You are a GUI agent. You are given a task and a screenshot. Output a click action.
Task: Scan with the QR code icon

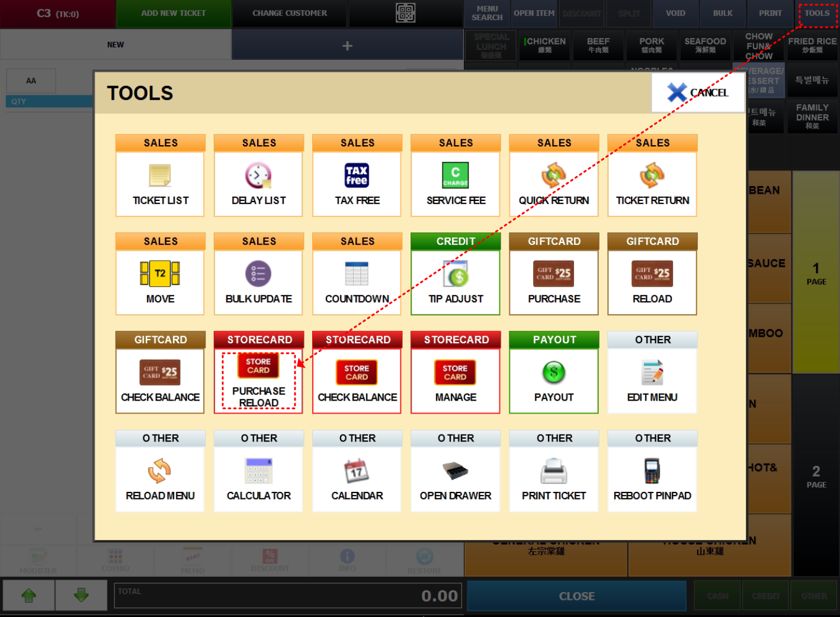[x=406, y=13]
